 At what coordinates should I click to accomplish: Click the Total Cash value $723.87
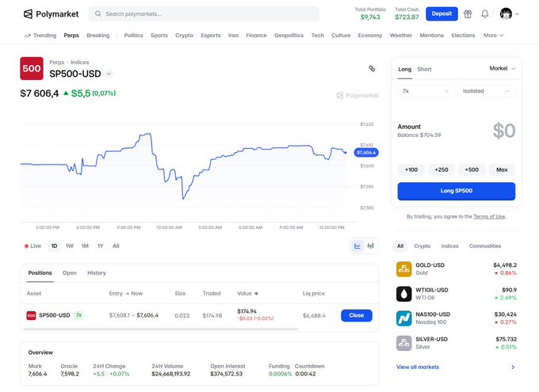coord(407,17)
